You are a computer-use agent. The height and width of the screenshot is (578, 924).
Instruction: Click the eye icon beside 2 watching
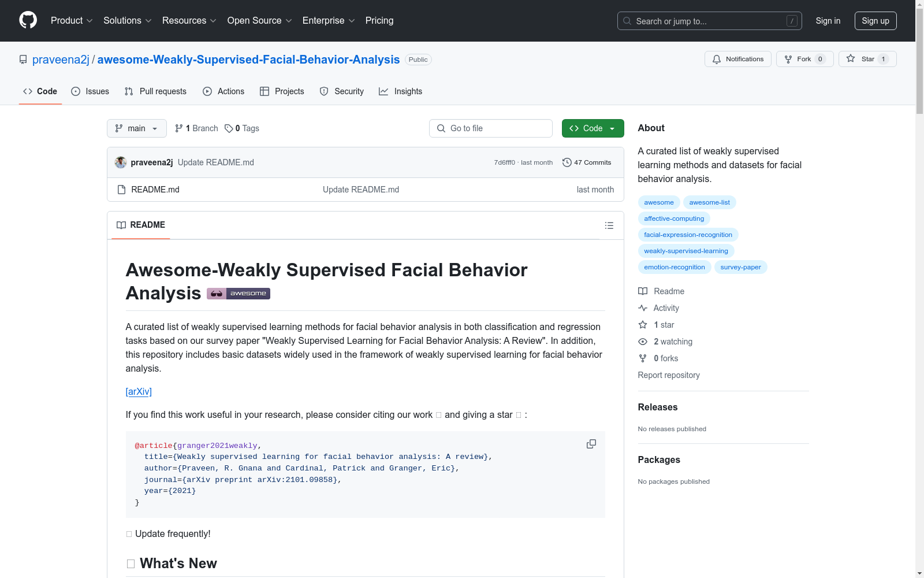click(643, 342)
